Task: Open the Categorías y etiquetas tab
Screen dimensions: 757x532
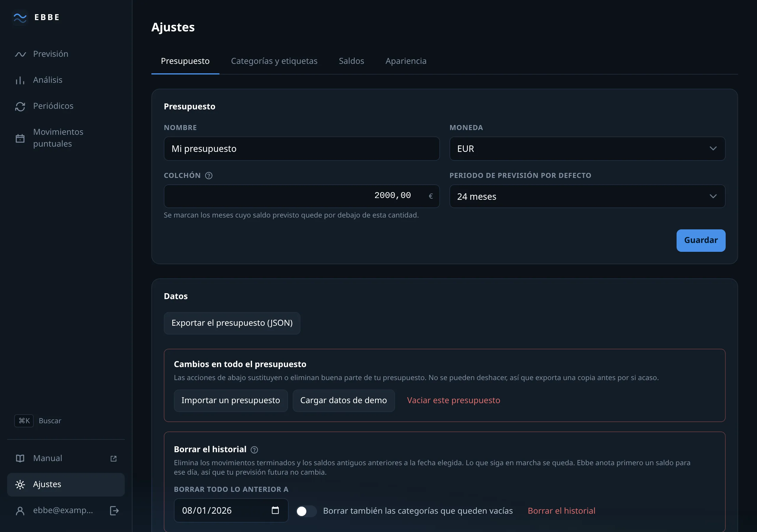Action: (x=274, y=61)
